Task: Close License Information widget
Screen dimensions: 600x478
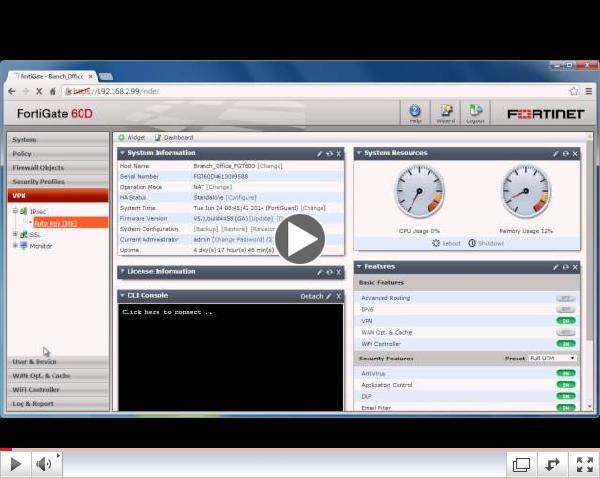Action: pos(339,272)
